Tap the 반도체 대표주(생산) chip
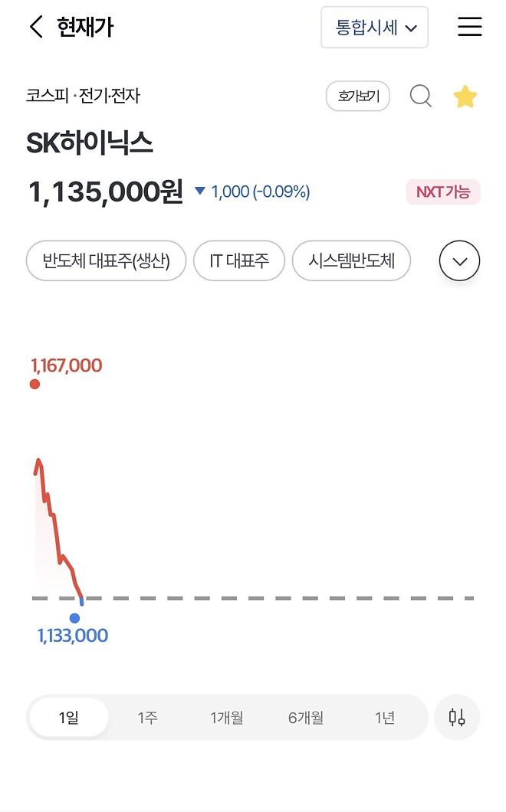This screenshot has width=506, height=812. point(106,260)
